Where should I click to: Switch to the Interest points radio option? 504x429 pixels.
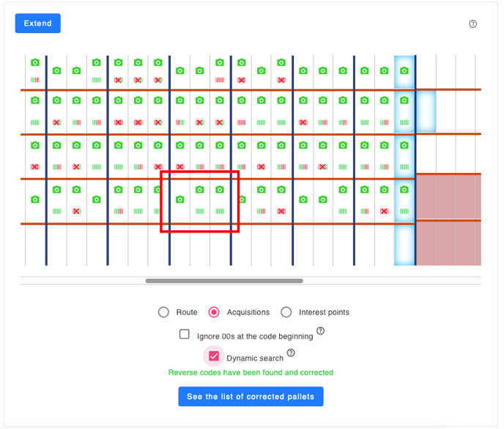(x=286, y=312)
